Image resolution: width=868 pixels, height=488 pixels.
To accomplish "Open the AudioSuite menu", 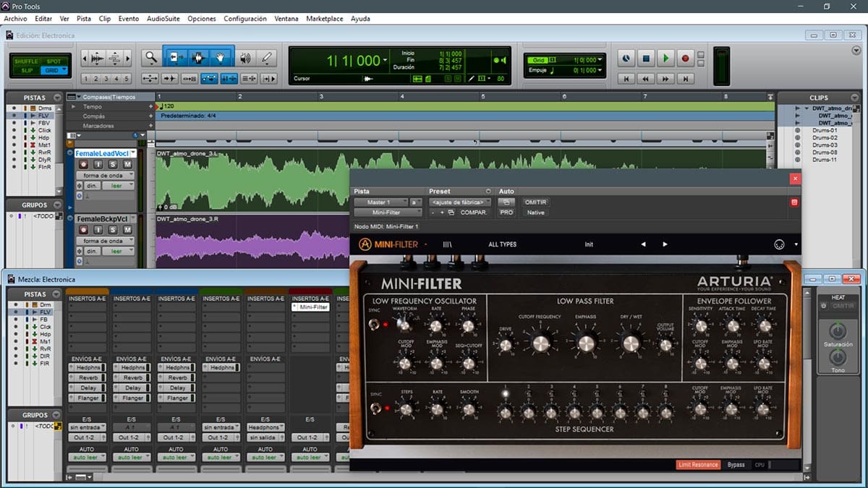I will (x=164, y=19).
